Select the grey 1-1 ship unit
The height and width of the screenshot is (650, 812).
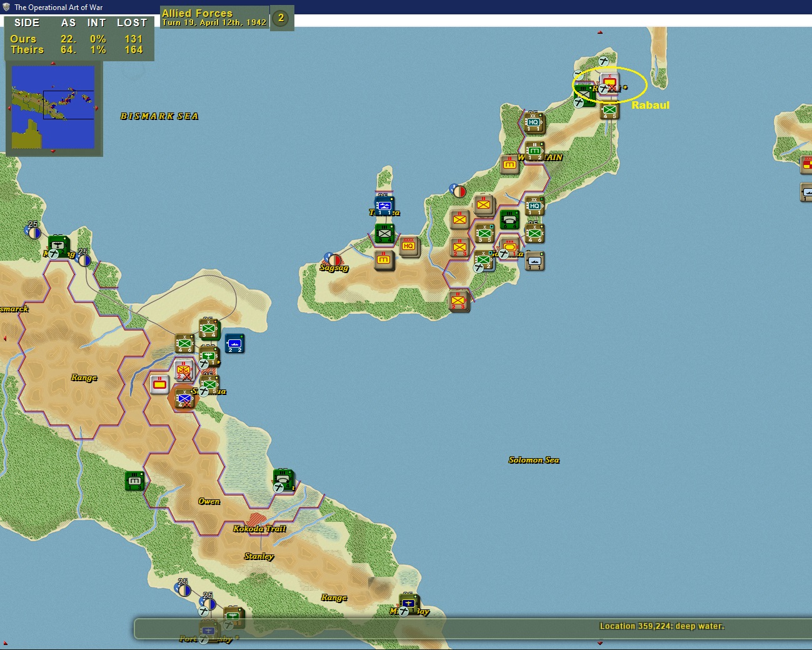(534, 261)
